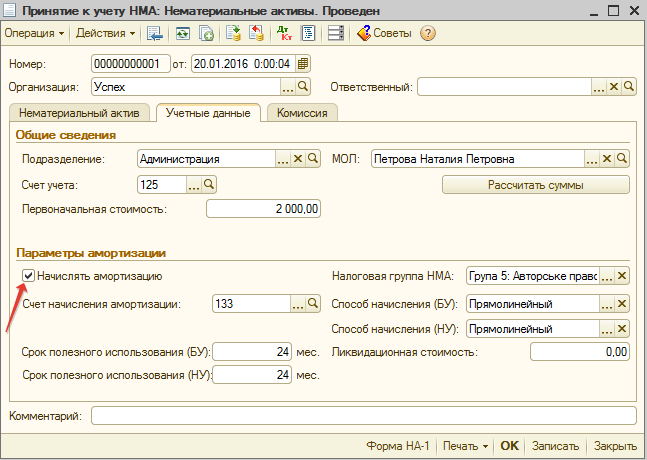Switch to the Нематериальный актив tab
This screenshot has width=647, height=460.
tap(78, 113)
